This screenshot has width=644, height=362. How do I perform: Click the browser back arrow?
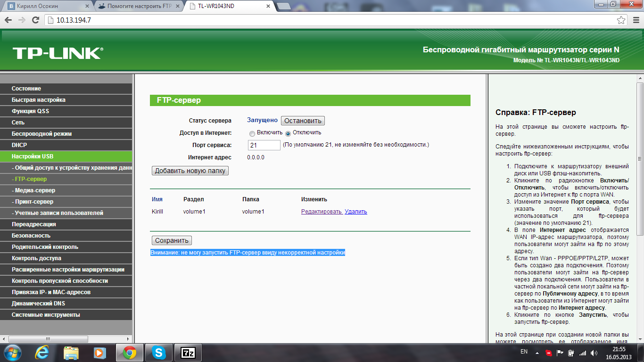pos(8,20)
